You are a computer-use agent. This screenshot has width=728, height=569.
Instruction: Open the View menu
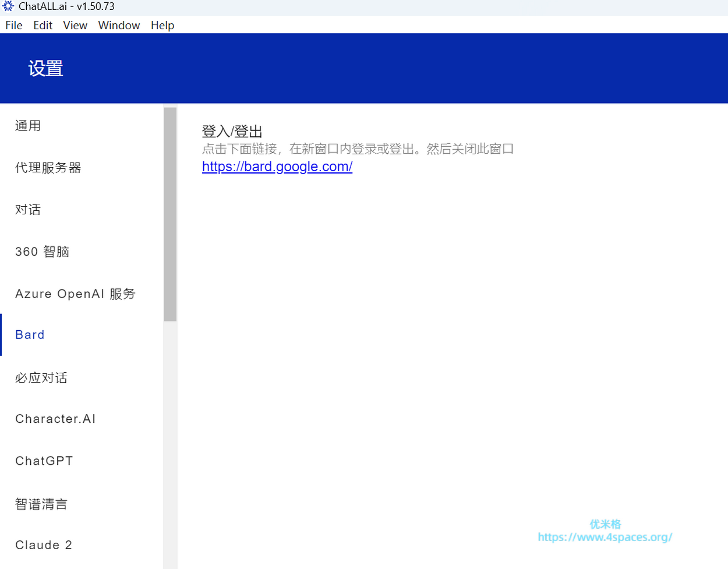pos(75,25)
